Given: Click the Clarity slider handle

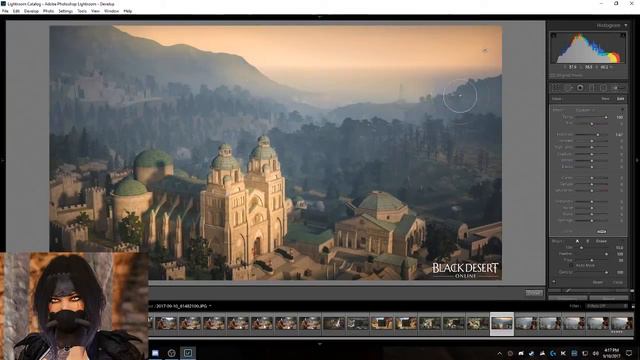Looking at the screenshot, I should point(592,178).
